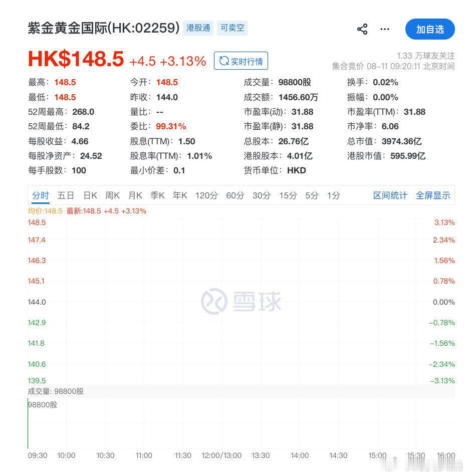Switch to the 60分 tab
Screen dimensions: 467x476
point(235,195)
